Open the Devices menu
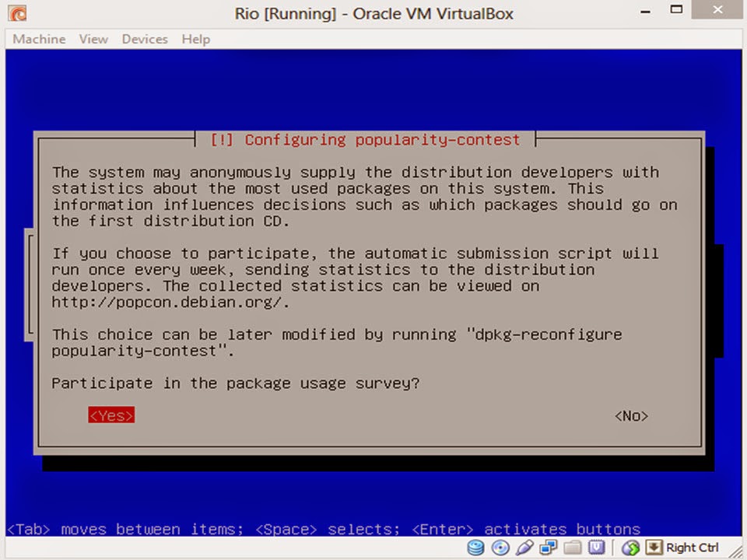Viewport: 747px width, 560px height. pos(144,39)
